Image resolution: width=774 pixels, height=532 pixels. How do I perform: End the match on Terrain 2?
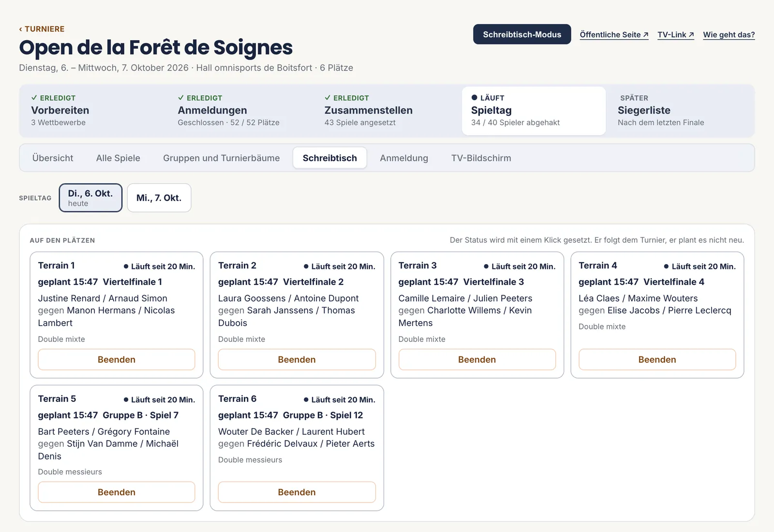tap(297, 359)
